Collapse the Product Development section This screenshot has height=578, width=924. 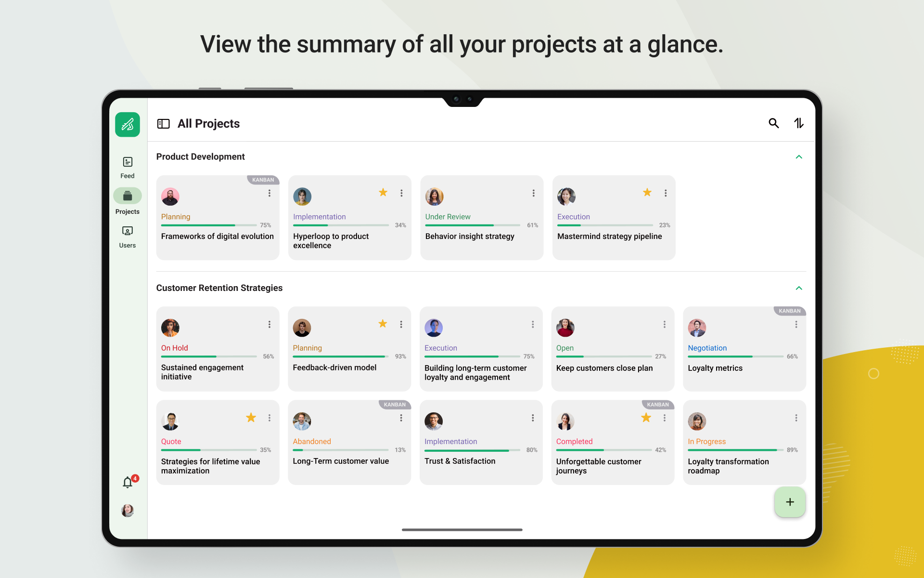click(799, 157)
